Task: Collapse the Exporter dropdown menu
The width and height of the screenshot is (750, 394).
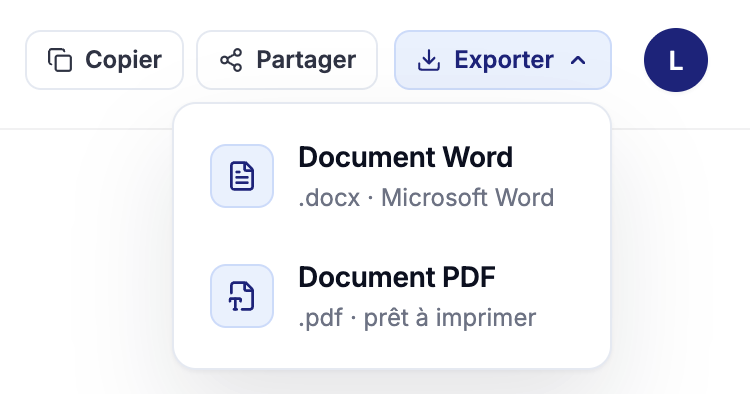Action: pos(503,60)
